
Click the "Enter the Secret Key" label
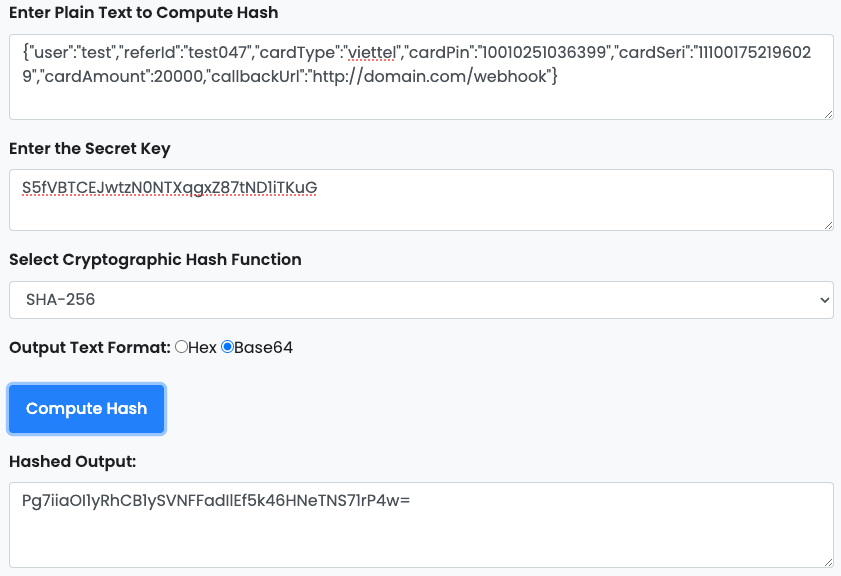(89, 148)
